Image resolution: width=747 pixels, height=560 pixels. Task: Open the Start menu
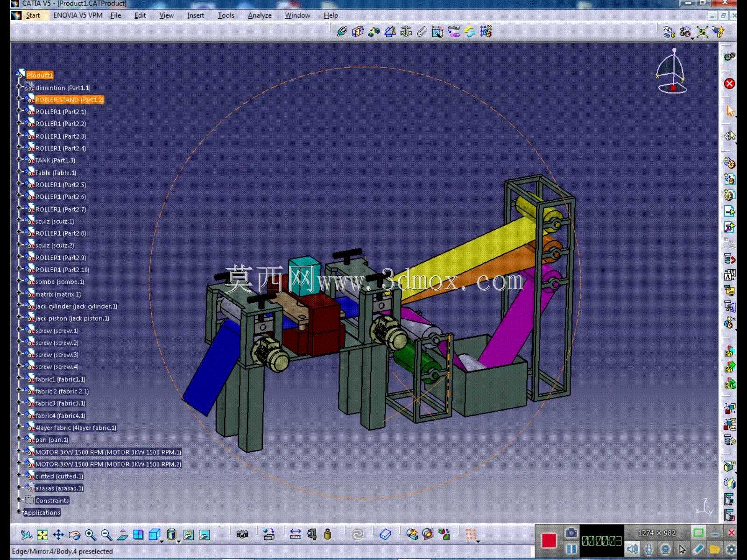point(33,15)
